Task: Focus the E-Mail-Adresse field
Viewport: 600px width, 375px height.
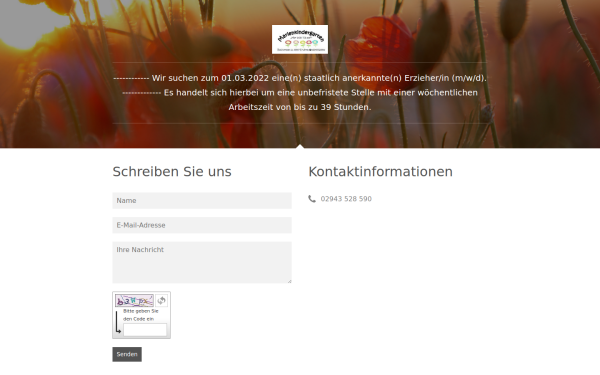Action: tap(202, 225)
